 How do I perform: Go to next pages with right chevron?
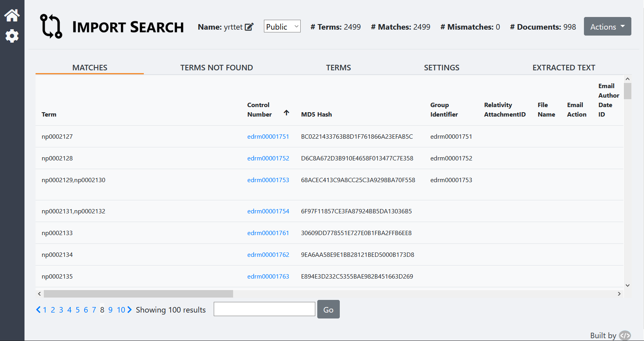click(130, 310)
